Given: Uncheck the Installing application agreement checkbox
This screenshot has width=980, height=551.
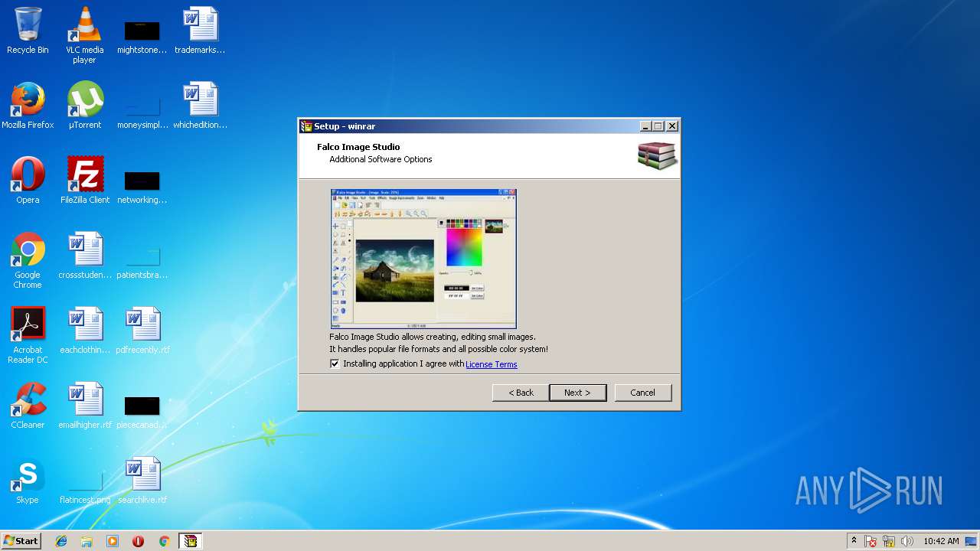Looking at the screenshot, I should 335,364.
